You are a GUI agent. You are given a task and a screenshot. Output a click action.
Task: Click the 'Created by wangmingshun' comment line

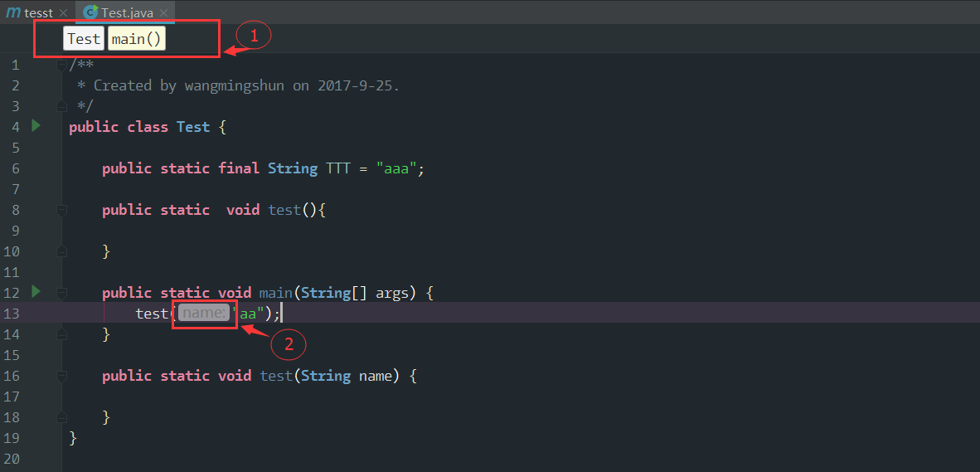pos(238,85)
